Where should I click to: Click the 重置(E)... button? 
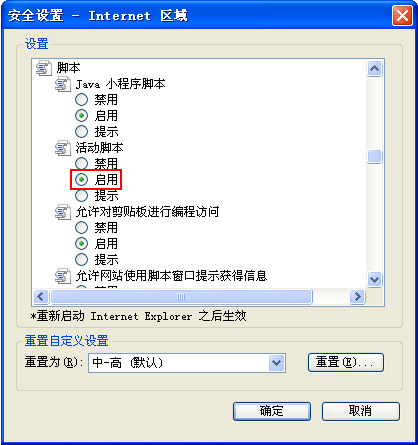pos(346,362)
